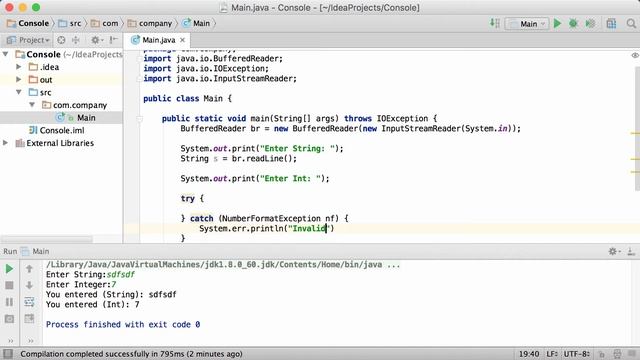Image resolution: width=640 pixels, height=360 pixels.
Task: Open Run panel settings gear
Action: pos(614,251)
